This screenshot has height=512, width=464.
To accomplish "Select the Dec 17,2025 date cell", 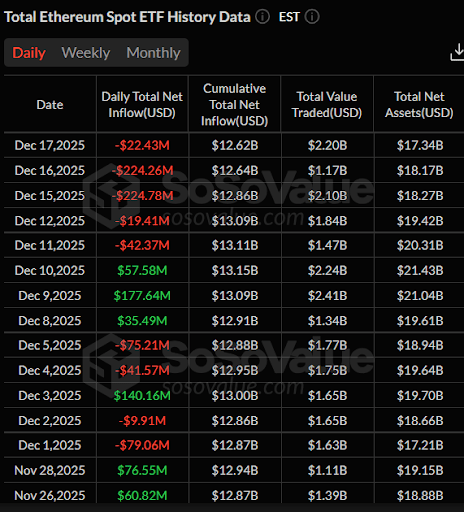I will pyautogui.click(x=50, y=145).
